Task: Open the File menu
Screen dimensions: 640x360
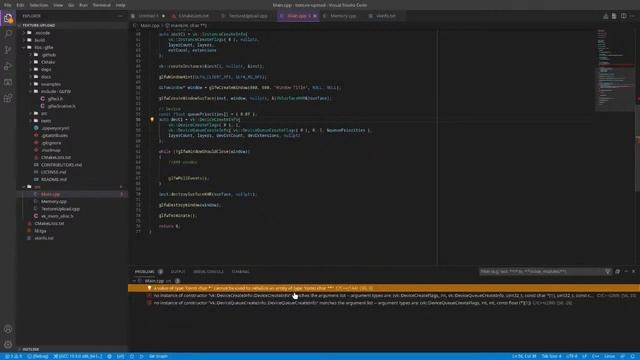Action: 8,5
